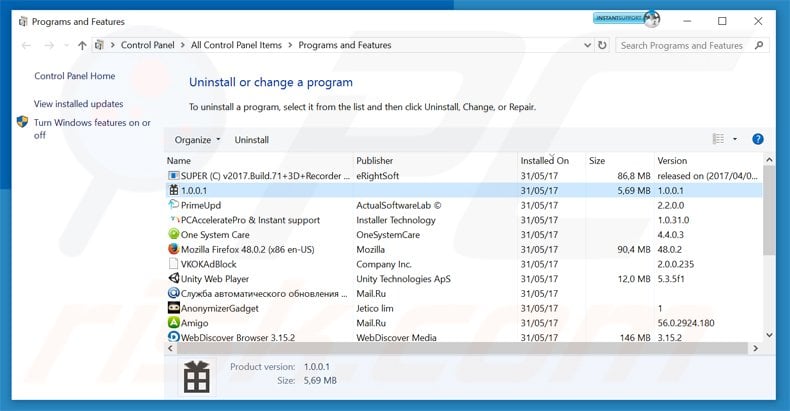Viewport: 790px width, 411px height.
Task: Open the address bar history dropdown
Action: (x=587, y=45)
